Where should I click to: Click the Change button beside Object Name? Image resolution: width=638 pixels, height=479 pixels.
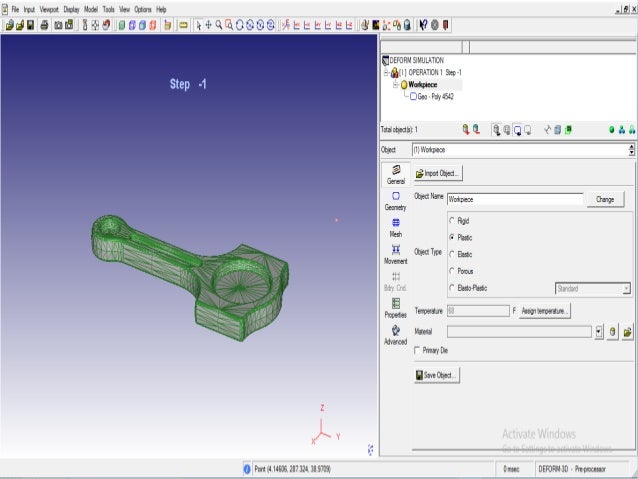(x=605, y=199)
